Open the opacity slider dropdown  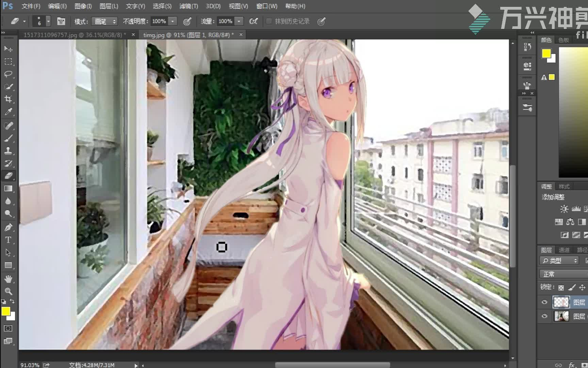coord(173,21)
